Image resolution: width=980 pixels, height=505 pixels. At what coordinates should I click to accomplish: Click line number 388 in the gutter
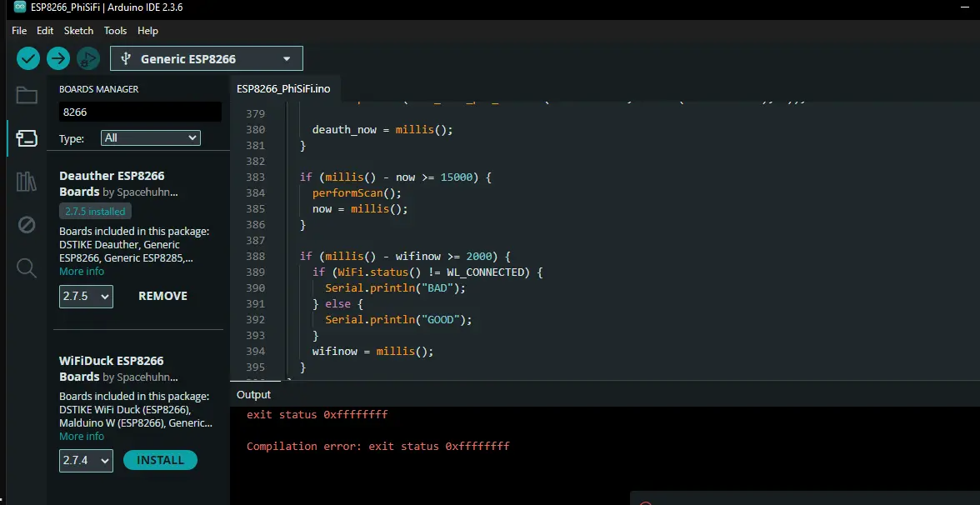click(256, 257)
